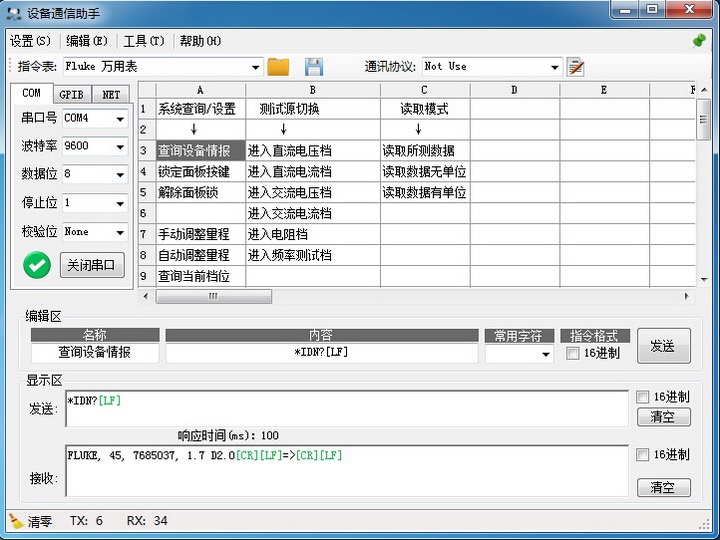Select cell 查询设备情报
This screenshot has width=720, height=540.
201,151
